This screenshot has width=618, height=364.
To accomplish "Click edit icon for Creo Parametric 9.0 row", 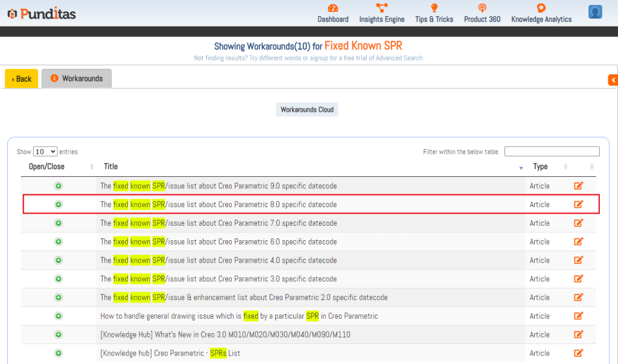I will click(x=578, y=186).
